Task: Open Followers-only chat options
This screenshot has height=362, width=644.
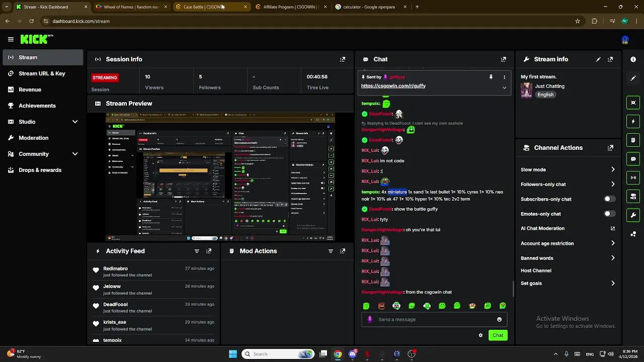Action: tap(568, 184)
